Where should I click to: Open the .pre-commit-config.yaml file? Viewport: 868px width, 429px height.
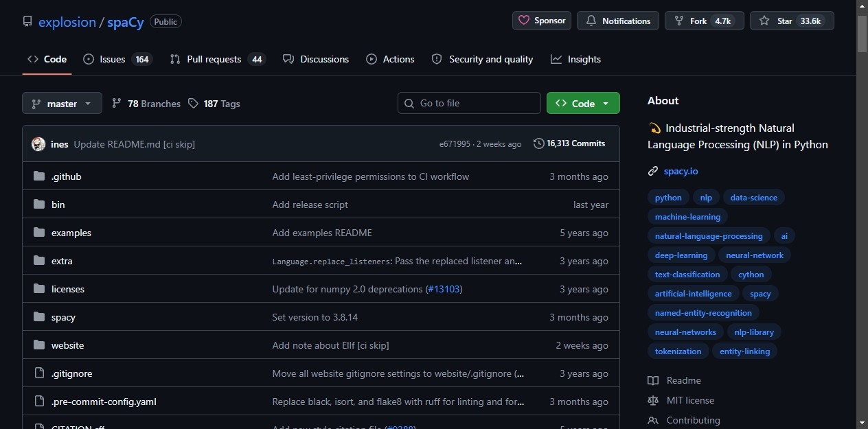tap(104, 402)
